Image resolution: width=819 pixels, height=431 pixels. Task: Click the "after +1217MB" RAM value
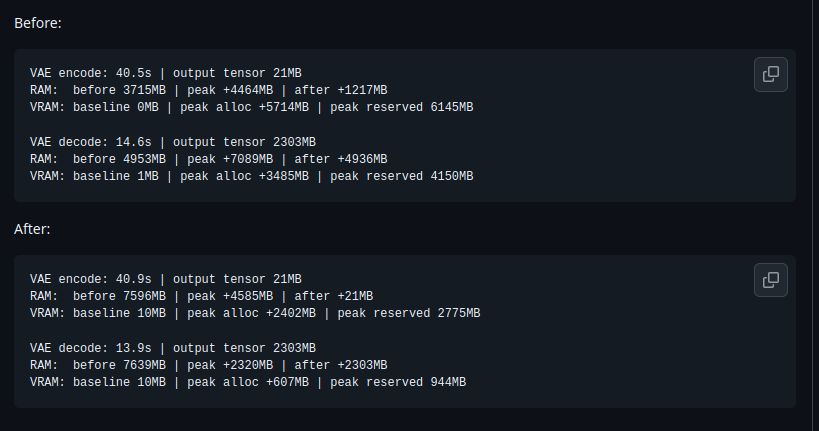click(341, 90)
